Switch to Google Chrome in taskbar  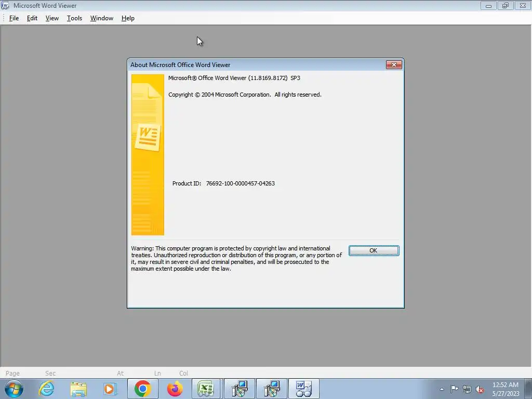point(142,389)
